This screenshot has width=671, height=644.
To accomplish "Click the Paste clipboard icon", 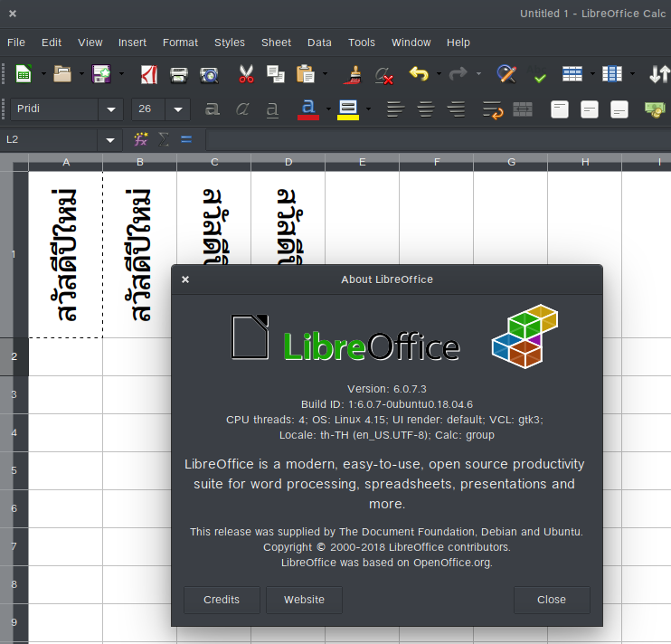I will (306, 74).
